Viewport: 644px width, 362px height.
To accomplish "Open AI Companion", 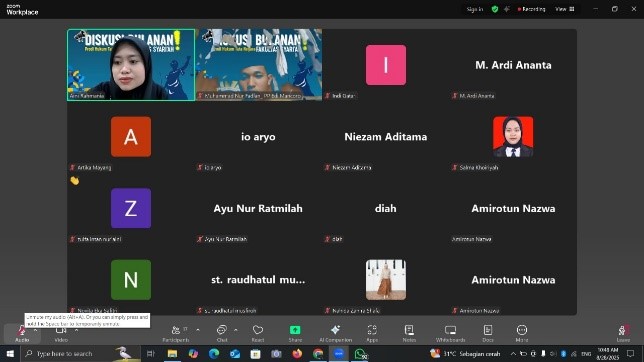I will [x=336, y=333].
